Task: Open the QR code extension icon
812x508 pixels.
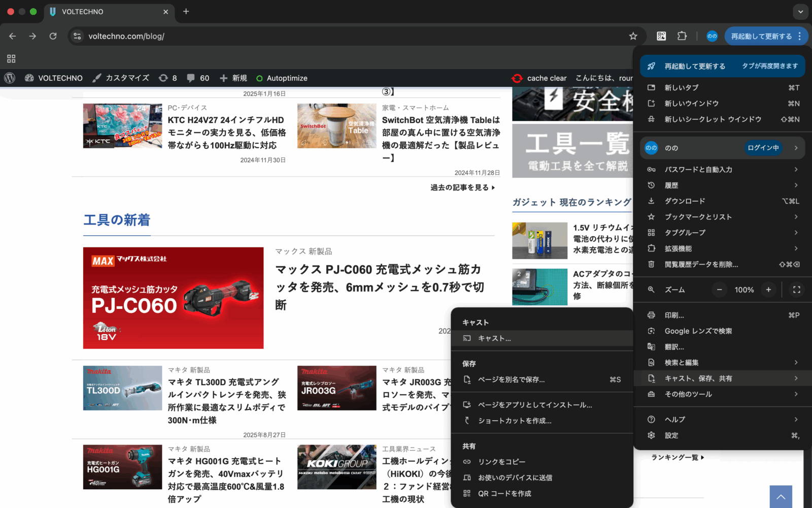Action: [661, 36]
